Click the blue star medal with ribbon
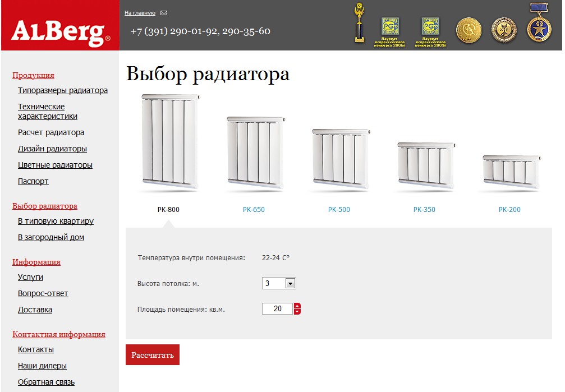Image resolution: width=565 pixels, height=392 pixels. click(539, 22)
